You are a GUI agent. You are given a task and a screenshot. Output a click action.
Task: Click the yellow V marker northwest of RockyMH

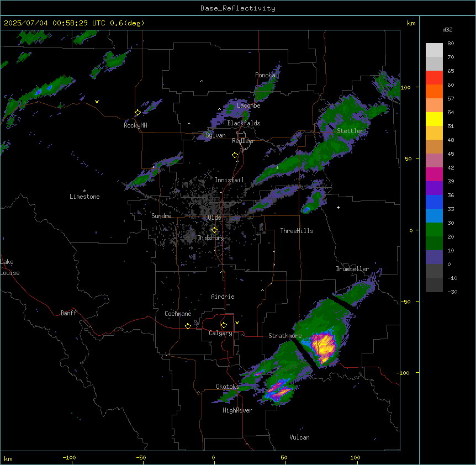(x=97, y=102)
